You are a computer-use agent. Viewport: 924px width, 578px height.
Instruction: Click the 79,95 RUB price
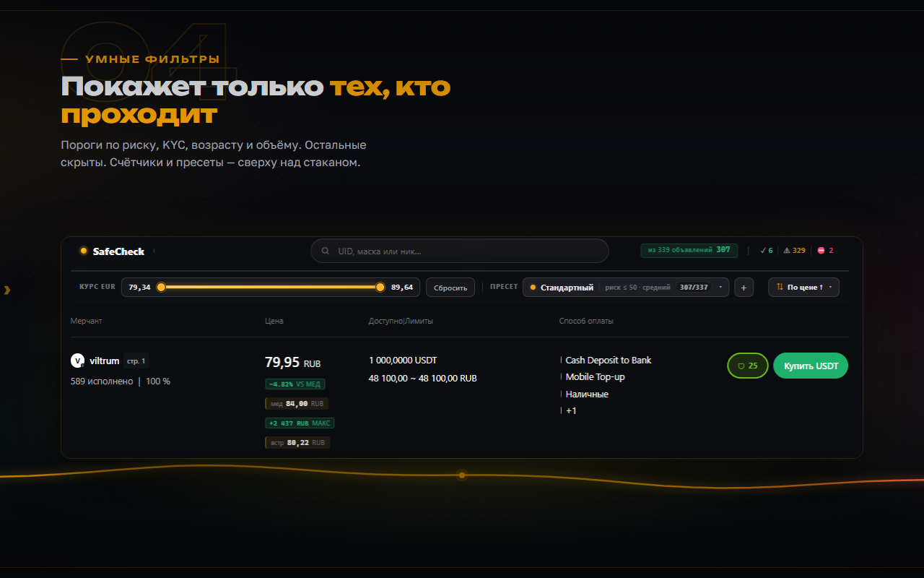[293, 362]
